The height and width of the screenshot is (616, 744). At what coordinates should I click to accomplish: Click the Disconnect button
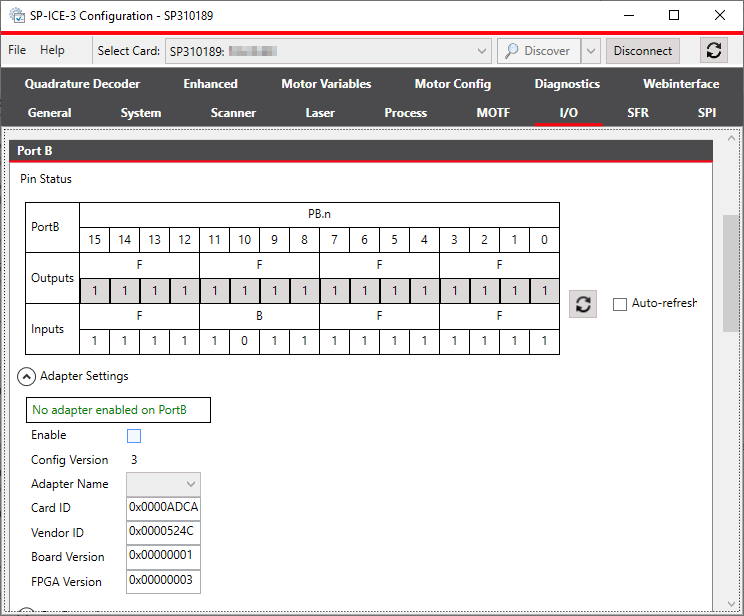pos(642,51)
